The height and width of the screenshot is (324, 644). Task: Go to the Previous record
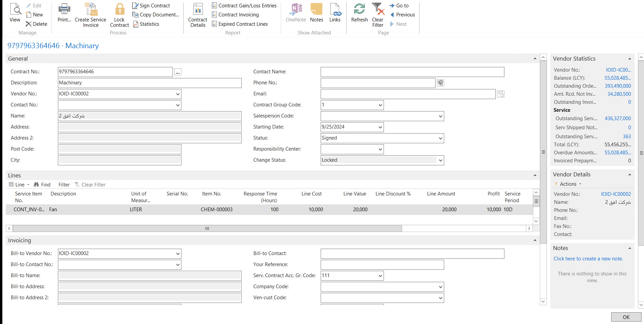tap(402, 15)
